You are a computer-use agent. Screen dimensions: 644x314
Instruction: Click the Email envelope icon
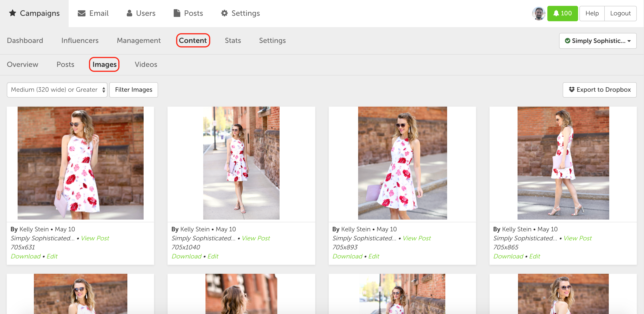(82, 13)
